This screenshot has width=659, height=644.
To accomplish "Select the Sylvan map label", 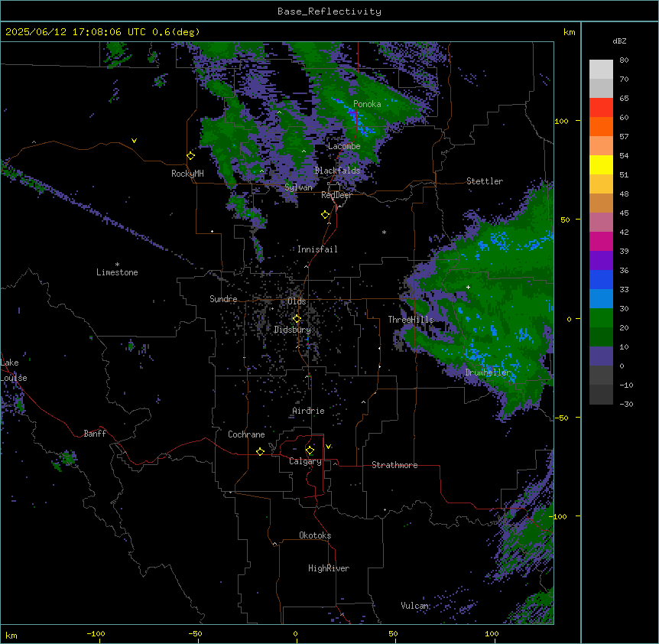I will pos(298,187).
